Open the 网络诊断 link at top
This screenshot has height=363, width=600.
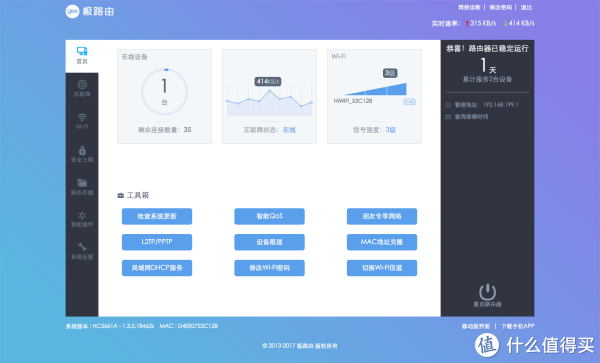point(469,7)
